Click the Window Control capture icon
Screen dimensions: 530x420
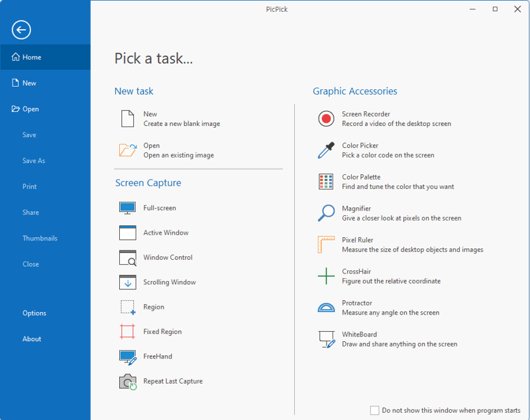click(x=127, y=258)
